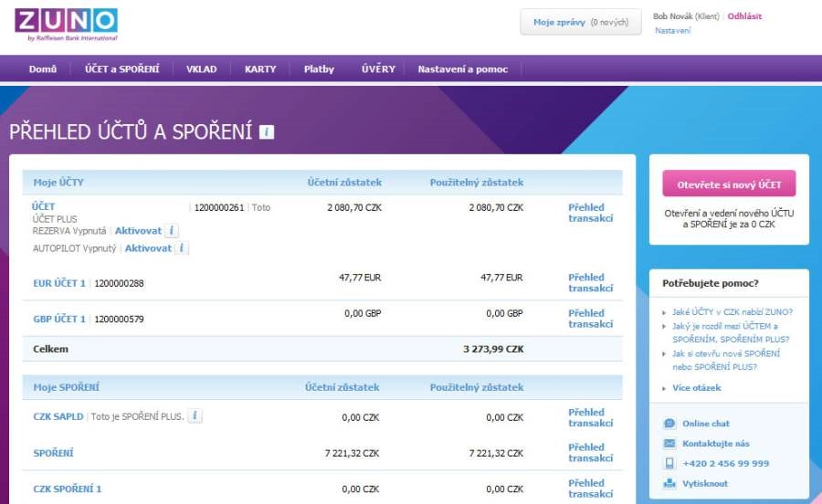Click the Vytisknout printer icon
Viewport: 822px width, 504px height.
(669, 483)
